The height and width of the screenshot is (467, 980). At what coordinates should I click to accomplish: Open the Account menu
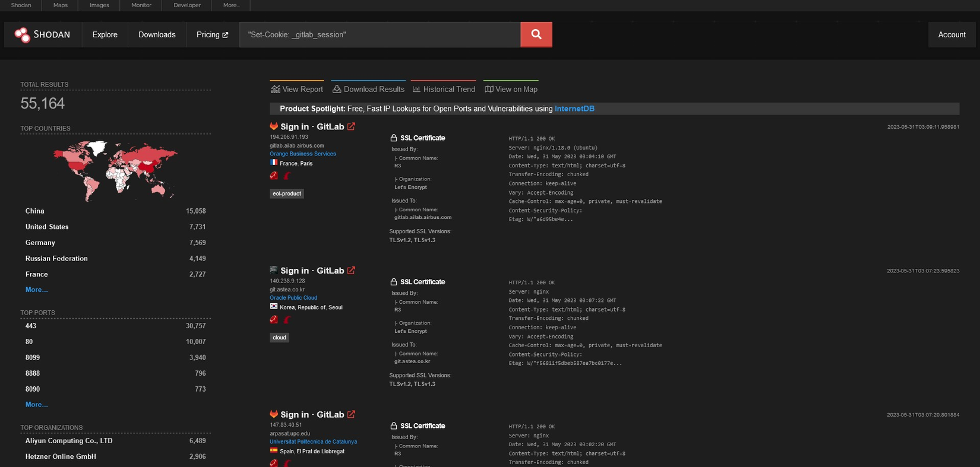tap(951, 34)
